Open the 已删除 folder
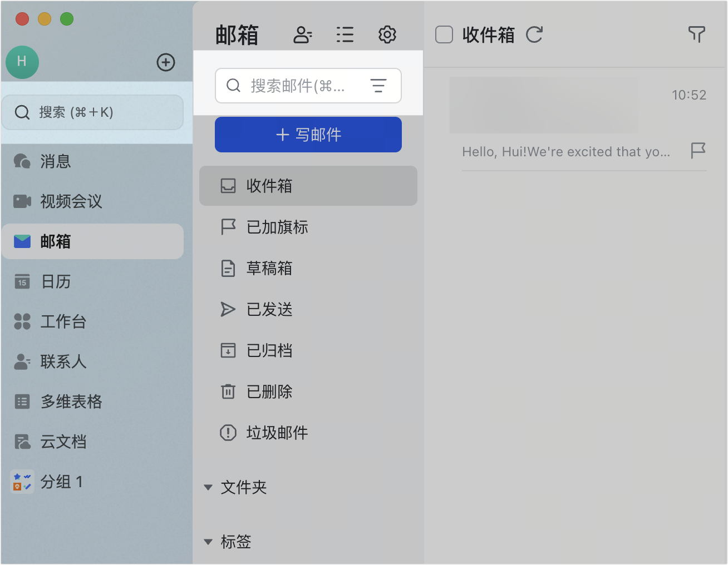Screen dimensions: 728x565 pos(308,391)
